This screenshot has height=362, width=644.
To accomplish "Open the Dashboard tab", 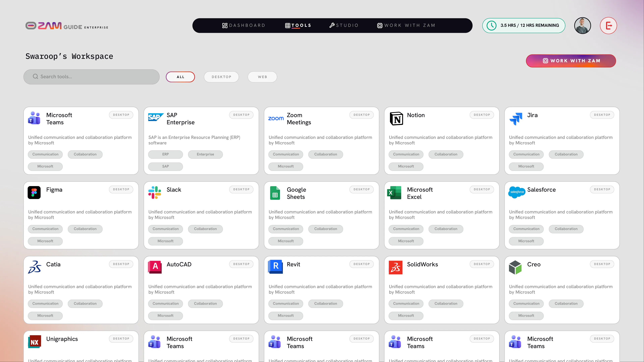I will [x=244, y=25].
